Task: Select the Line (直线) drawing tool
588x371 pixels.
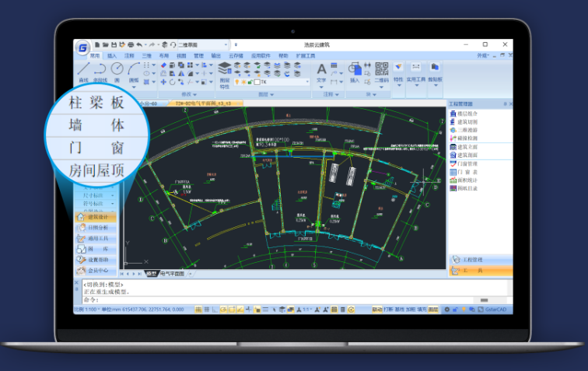Action: point(83,70)
